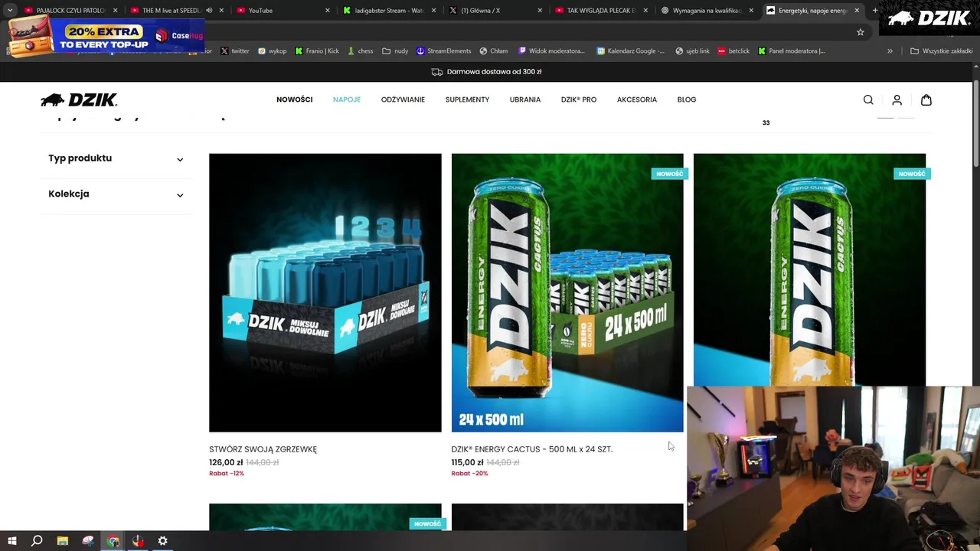Open the Kalendarz Google bookmark

coord(630,51)
